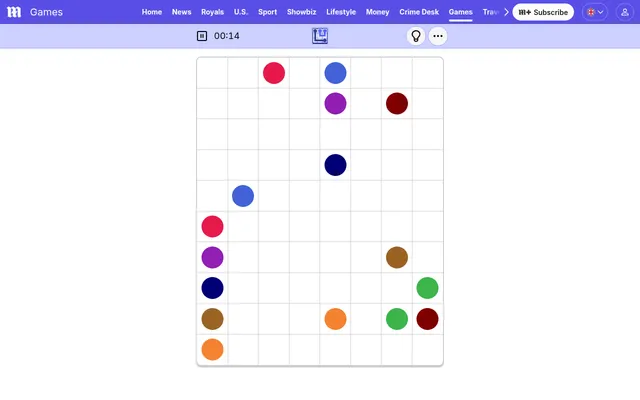
Task: Select the green dot in rightmost column
Action: [x=427, y=288]
